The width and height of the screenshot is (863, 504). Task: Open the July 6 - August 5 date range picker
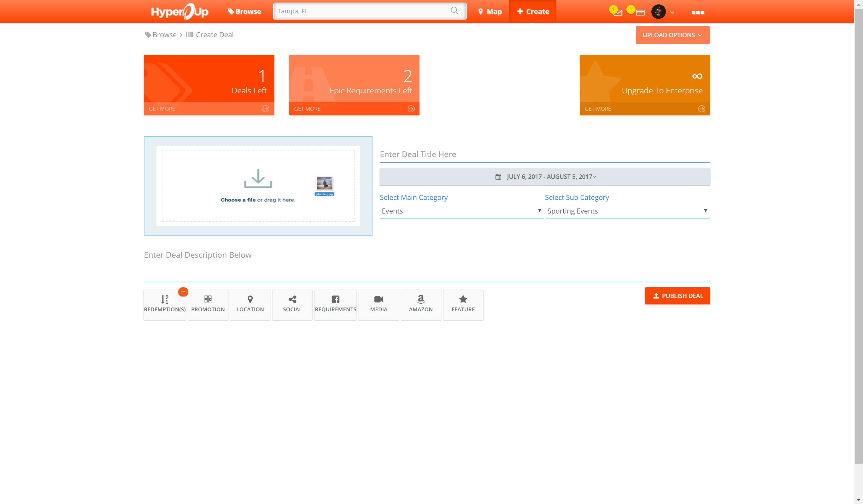coord(544,177)
